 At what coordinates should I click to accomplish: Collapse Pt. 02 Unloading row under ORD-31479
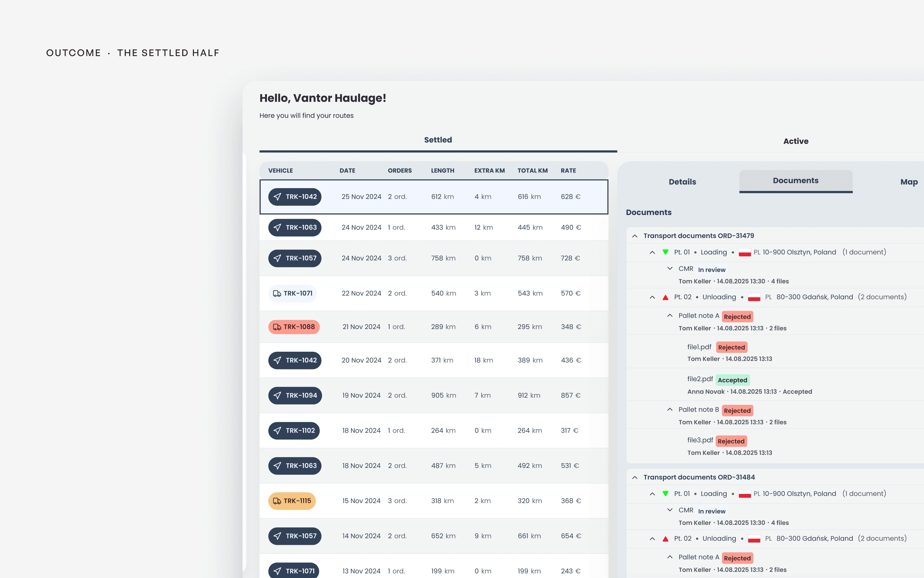[x=652, y=297]
